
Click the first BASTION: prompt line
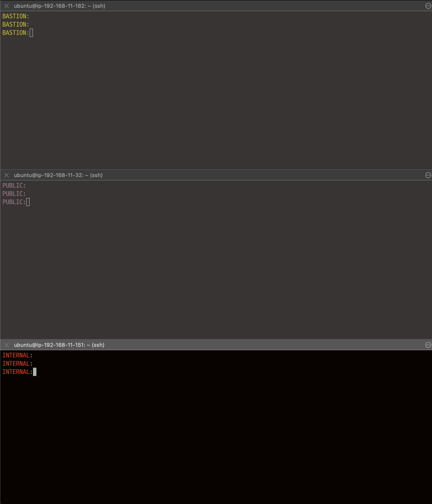[16, 16]
